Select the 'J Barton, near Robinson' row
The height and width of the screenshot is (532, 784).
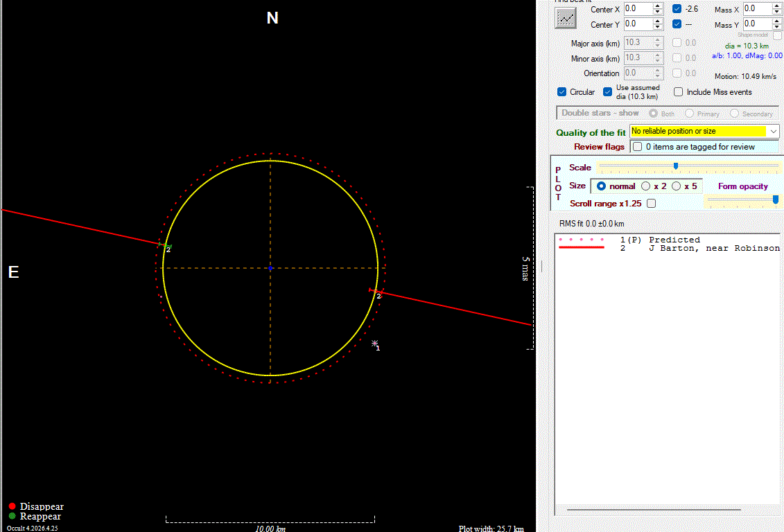click(668, 248)
